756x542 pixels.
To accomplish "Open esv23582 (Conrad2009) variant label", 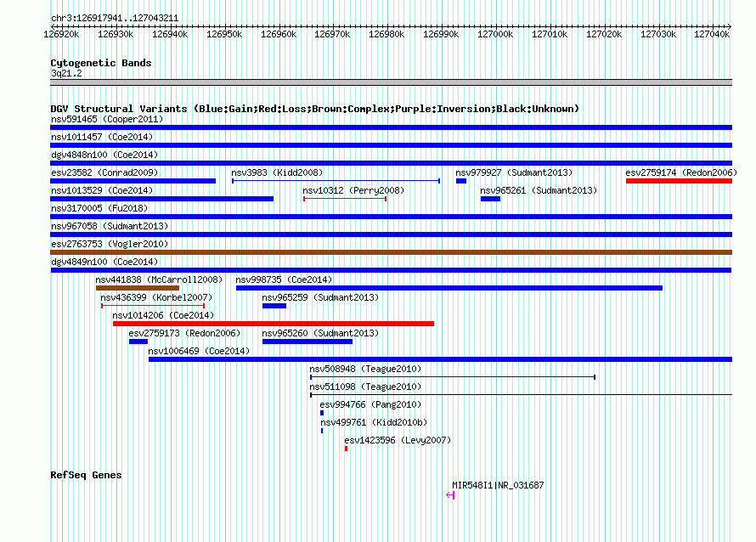I will [104, 172].
